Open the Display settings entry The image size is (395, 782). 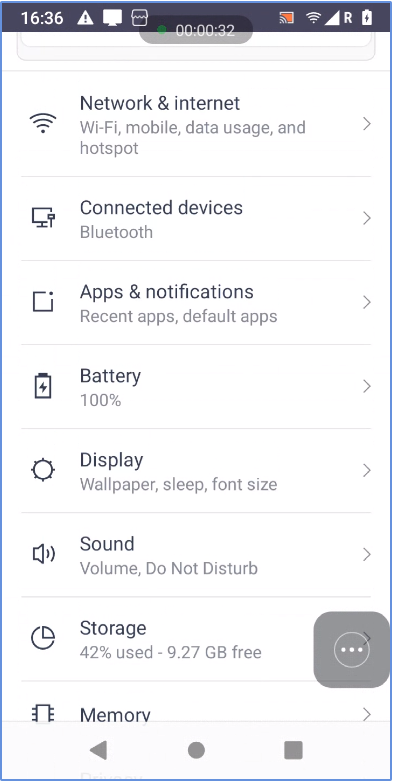196,470
